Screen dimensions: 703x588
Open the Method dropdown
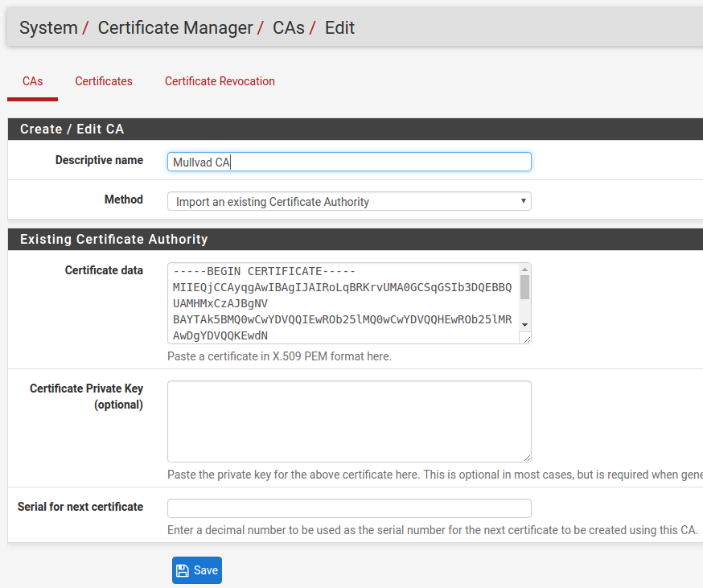pyautogui.click(x=349, y=201)
